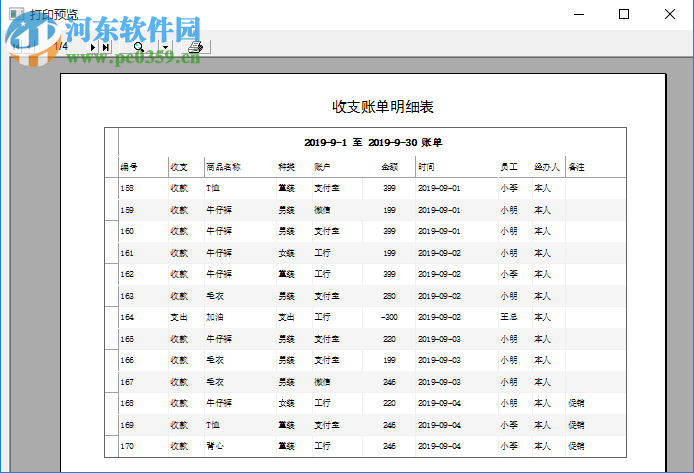Click the 时间 column header
The width and height of the screenshot is (694, 473).
pyautogui.click(x=426, y=167)
